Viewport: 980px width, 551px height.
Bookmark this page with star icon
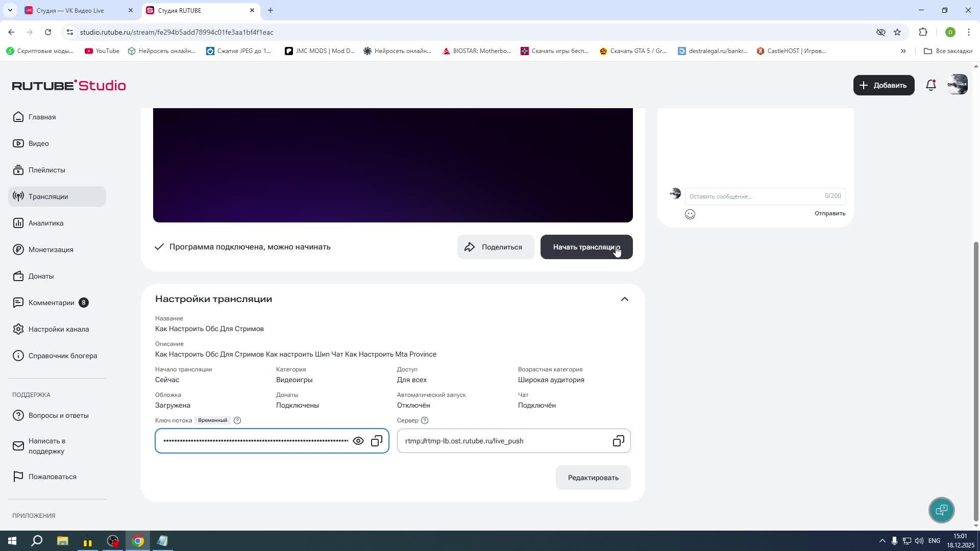[x=897, y=32]
